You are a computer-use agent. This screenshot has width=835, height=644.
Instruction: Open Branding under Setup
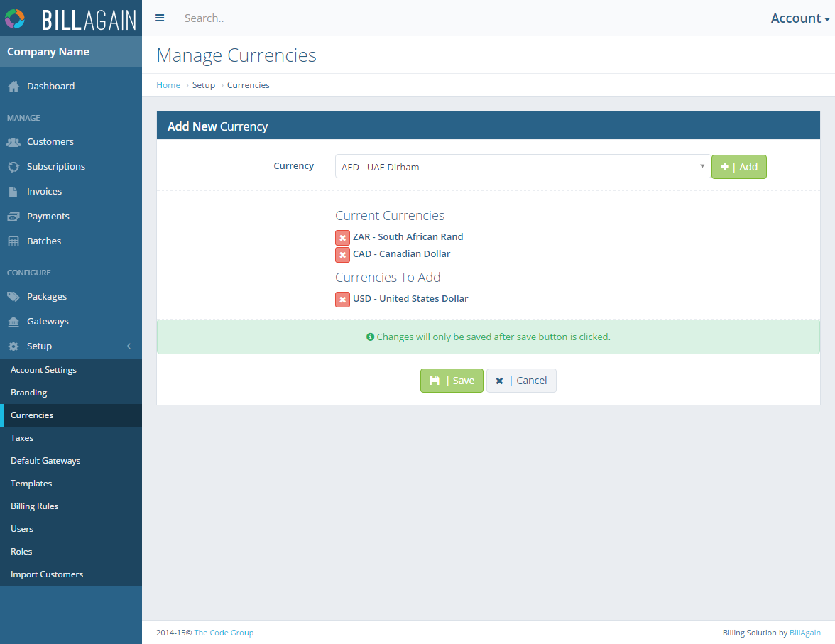coord(71,393)
